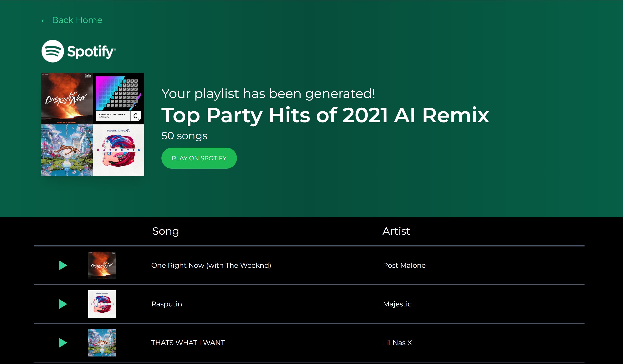Play the Rasputin track
Screen dimensions: 623x364
tap(63, 304)
